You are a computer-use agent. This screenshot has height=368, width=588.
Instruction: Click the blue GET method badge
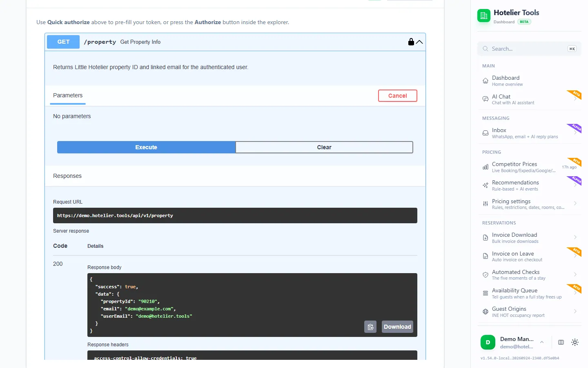(63, 42)
